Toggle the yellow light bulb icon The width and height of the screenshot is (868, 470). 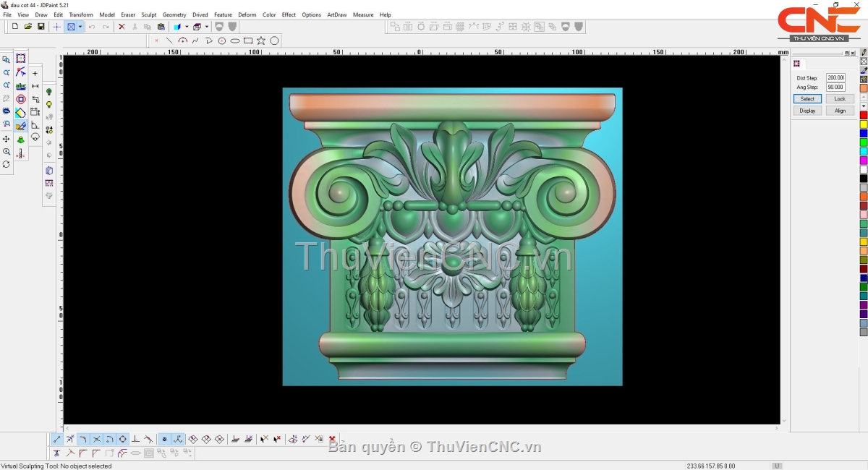[49, 104]
